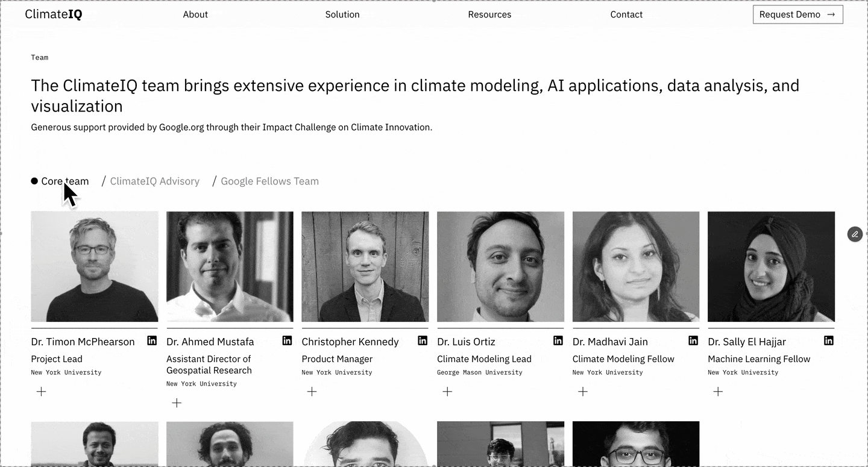The image size is (868, 467).
Task: Click the name Dr. Luis Ortiz
Action: 466,342
